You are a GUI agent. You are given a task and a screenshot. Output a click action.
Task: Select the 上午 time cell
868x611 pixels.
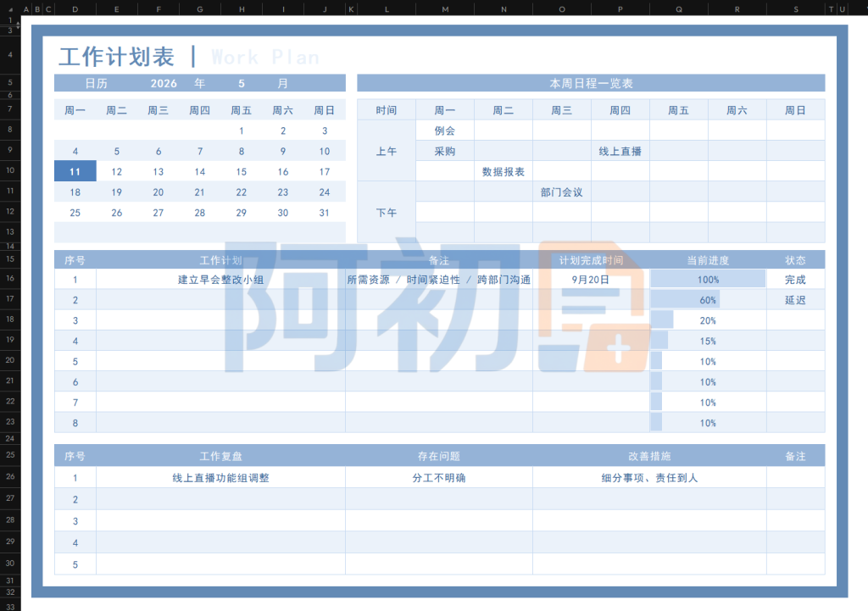387,151
